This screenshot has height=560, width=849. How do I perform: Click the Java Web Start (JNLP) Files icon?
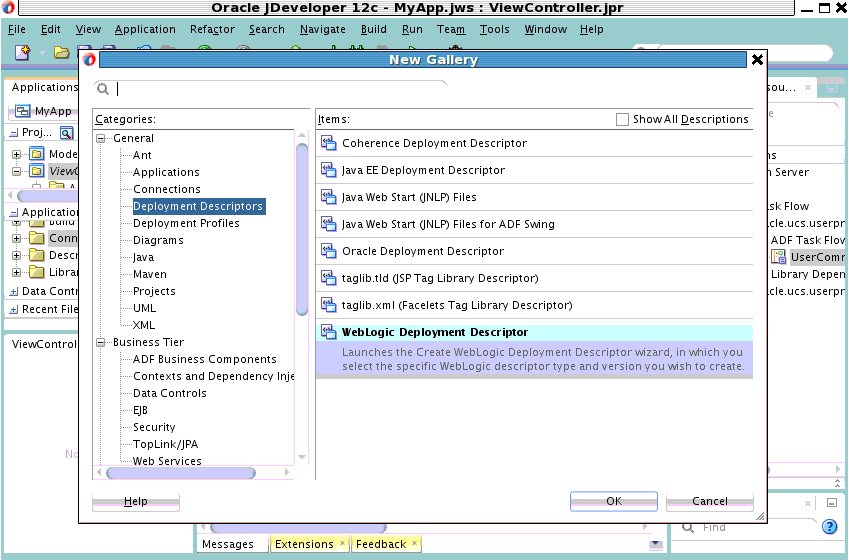click(x=329, y=197)
